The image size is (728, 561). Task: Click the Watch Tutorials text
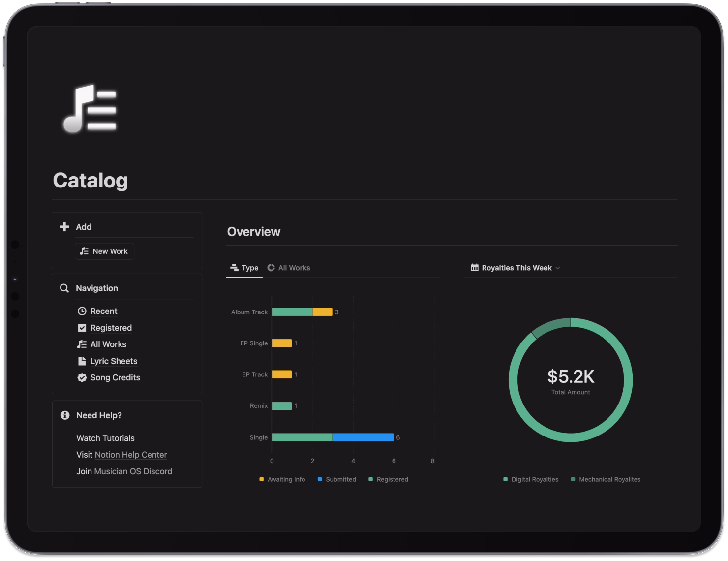coord(105,438)
